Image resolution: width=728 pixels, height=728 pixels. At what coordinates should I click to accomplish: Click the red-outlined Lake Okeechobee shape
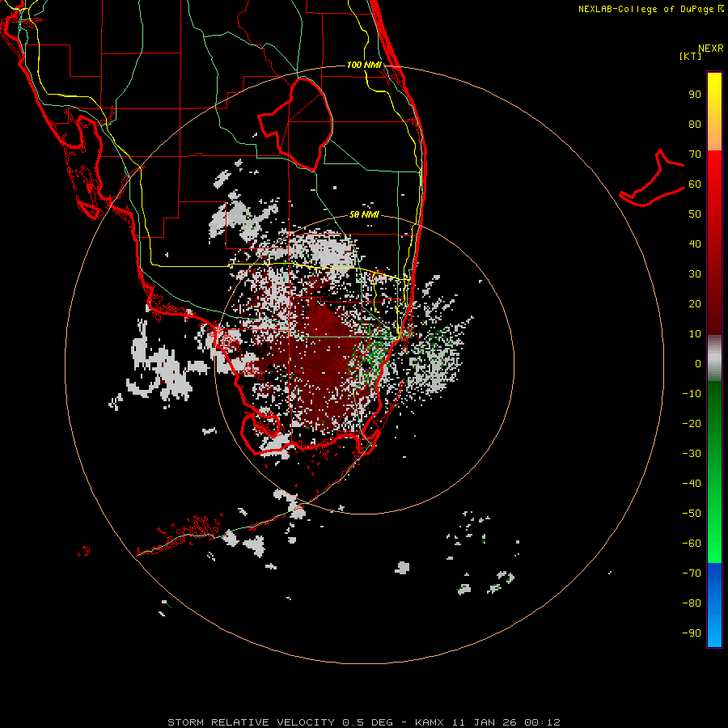point(296,125)
